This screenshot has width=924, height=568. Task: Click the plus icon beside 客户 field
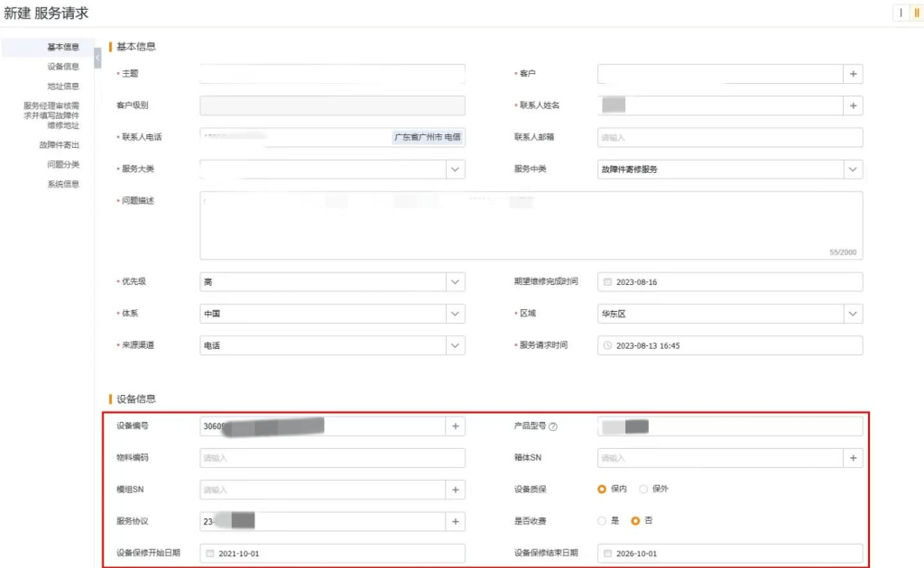click(853, 74)
